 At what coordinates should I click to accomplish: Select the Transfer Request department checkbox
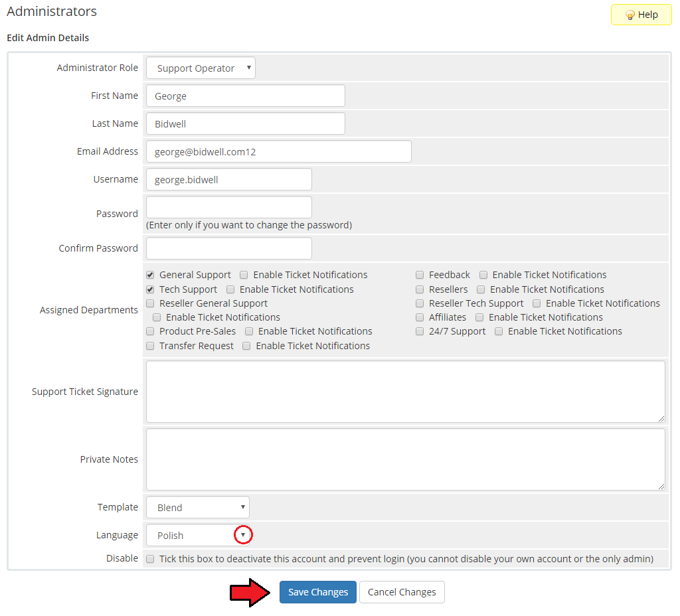click(x=151, y=346)
